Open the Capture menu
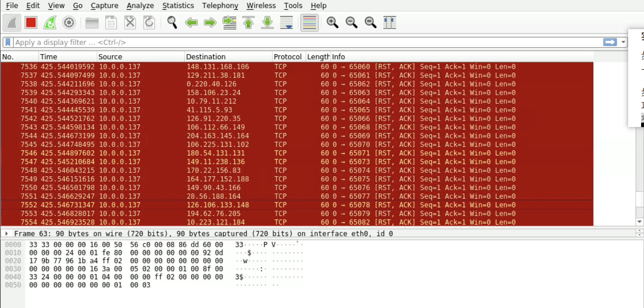The height and width of the screenshot is (308, 644). tap(105, 5)
